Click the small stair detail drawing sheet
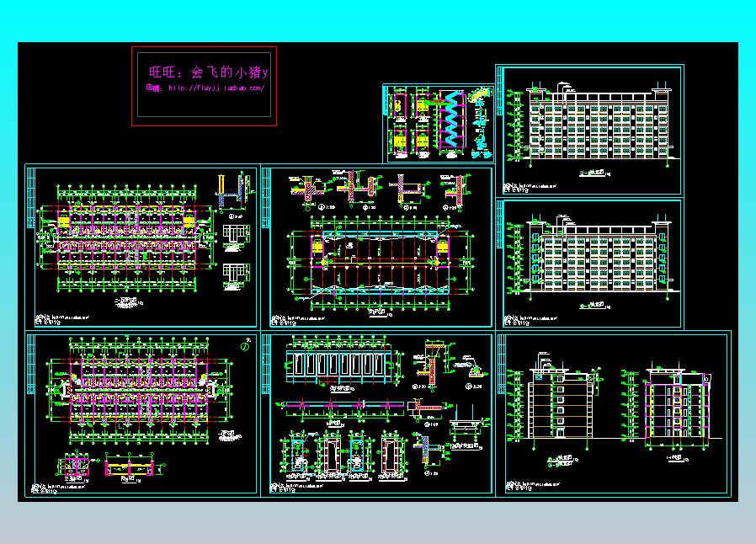Viewport: 756px width, 544px height. (439, 124)
